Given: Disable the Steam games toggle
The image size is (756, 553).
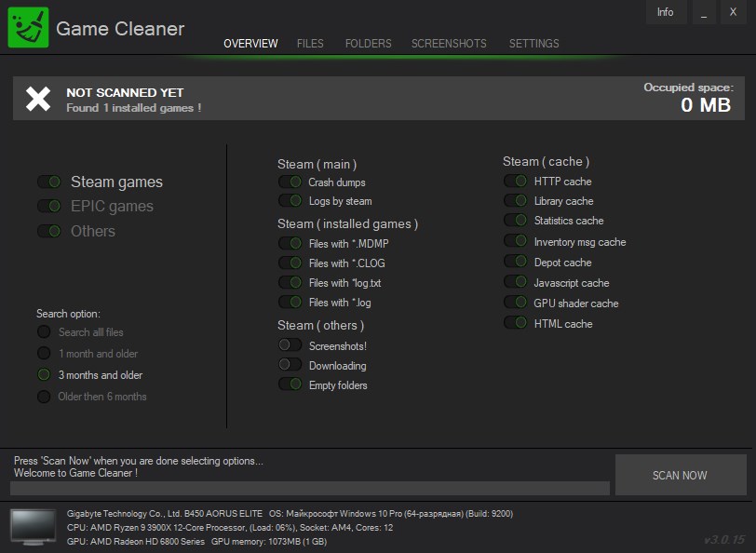Looking at the screenshot, I should click(x=47, y=181).
